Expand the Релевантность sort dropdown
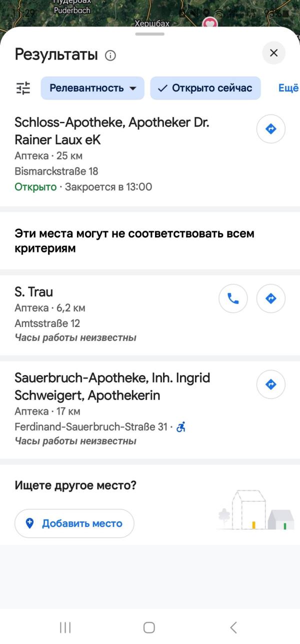Screen dimensions: 300x644 tap(92, 88)
